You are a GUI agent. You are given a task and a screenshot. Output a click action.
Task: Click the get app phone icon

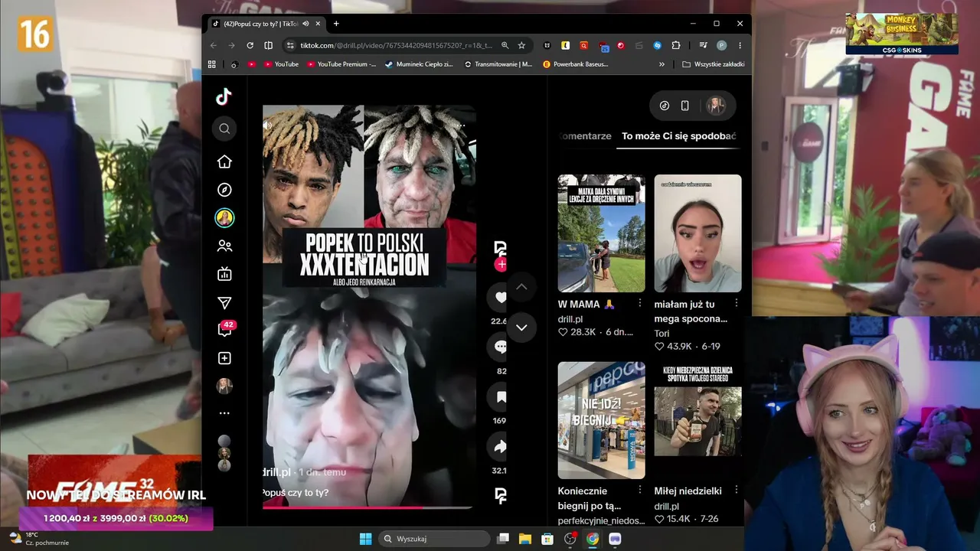tap(684, 106)
